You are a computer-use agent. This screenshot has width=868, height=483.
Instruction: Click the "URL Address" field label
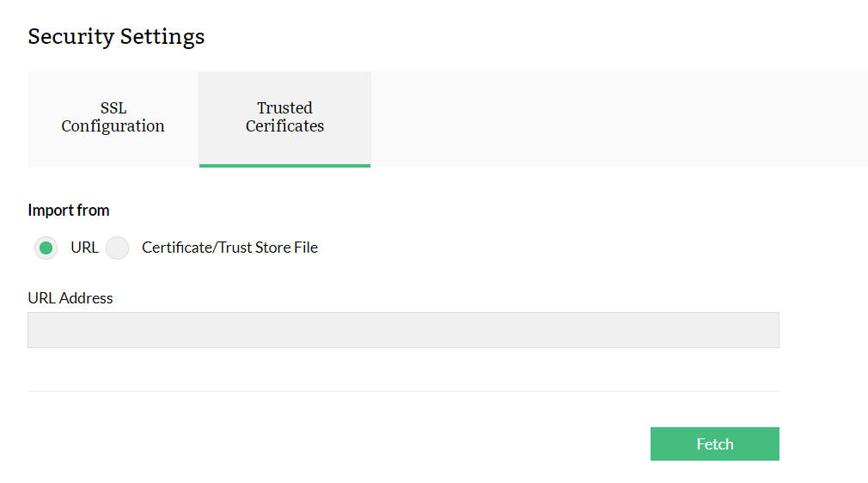(70, 298)
